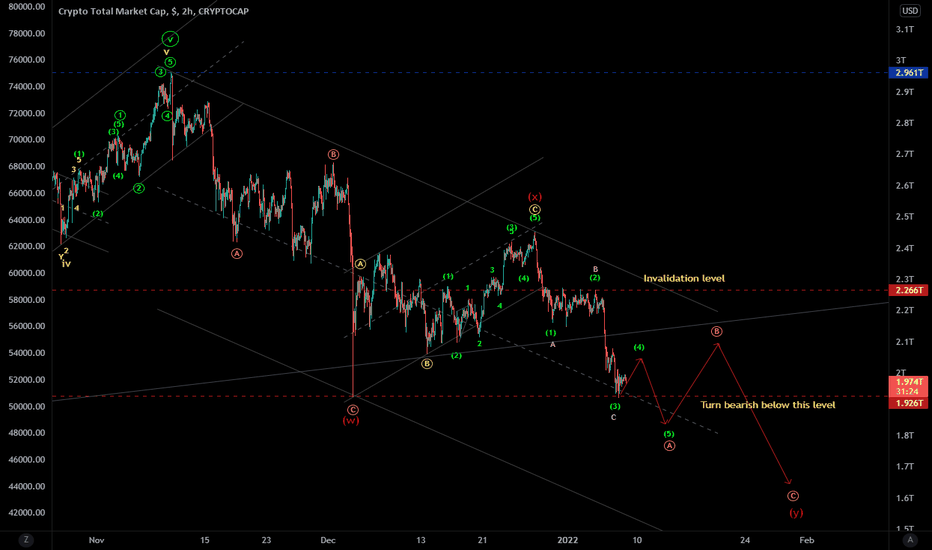This screenshot has width=932, height=550.
Task: Click the 24 date label on the time axis
Action: pyautogui.click(x=745, y=540)
